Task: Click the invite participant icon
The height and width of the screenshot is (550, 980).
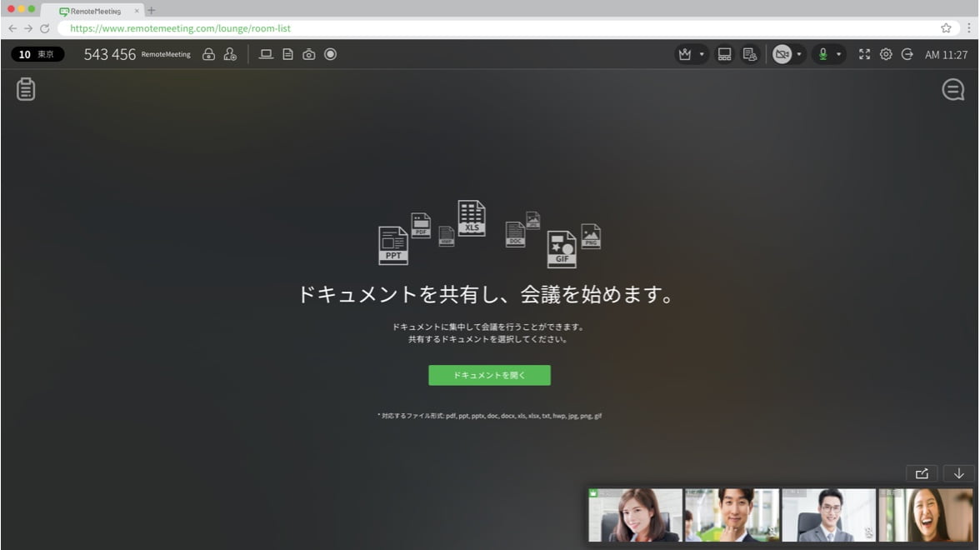Action: pyautogui.click(x=230, y=54)
